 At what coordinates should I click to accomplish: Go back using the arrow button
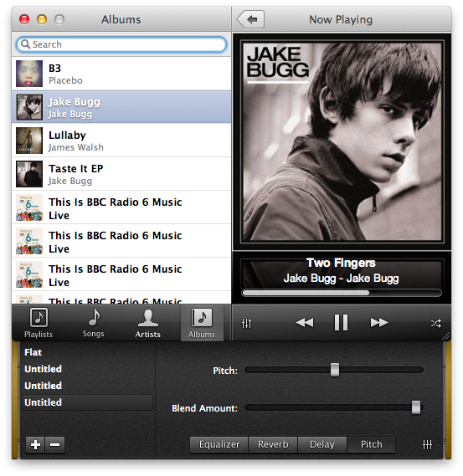(250, 19)
